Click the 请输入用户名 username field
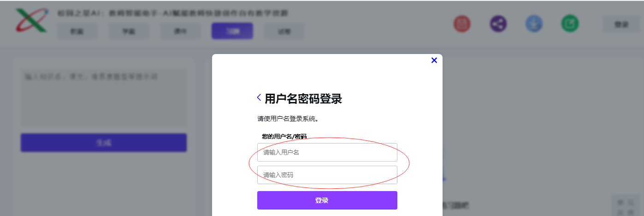This screenshot has height=216, width=644. click(327, 152)
